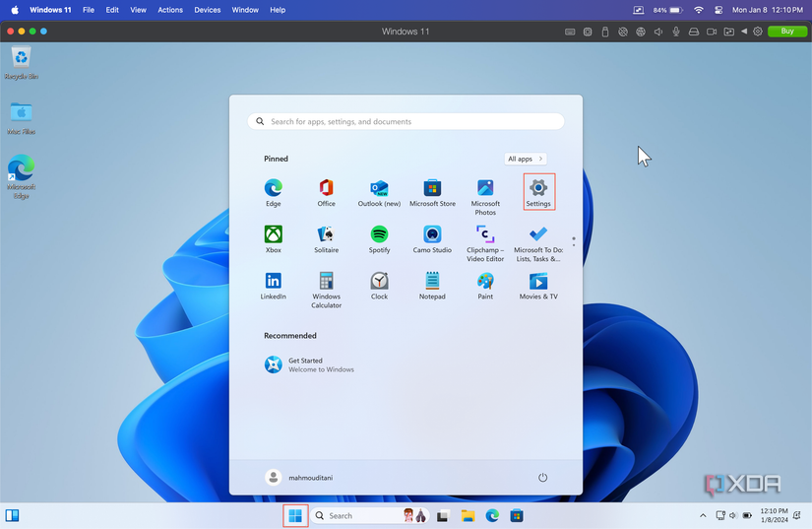
Task: Open Solitaire game
Action: [x=326, y=238]
